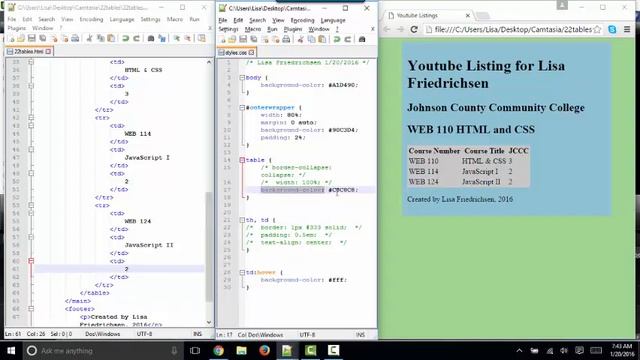The width and height of the screenshot is (640, 360).
Task: Reload the page in Chrome
Action: click(414, 29)
